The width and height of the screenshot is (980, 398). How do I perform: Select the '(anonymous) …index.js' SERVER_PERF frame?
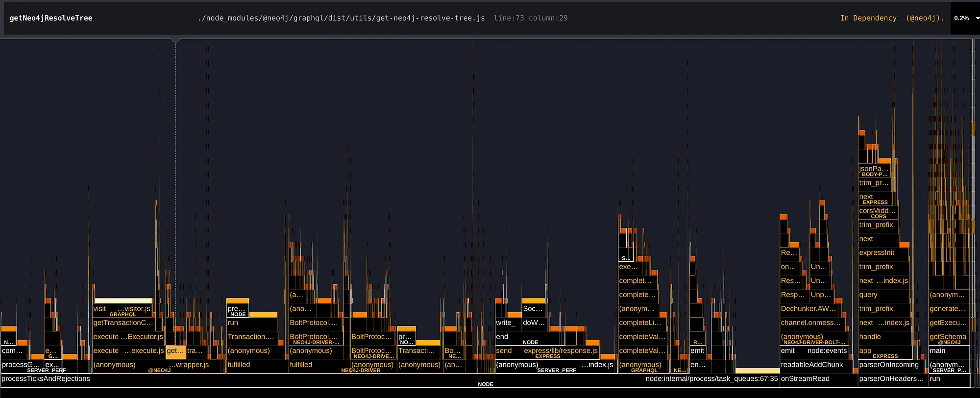point(555,366)
